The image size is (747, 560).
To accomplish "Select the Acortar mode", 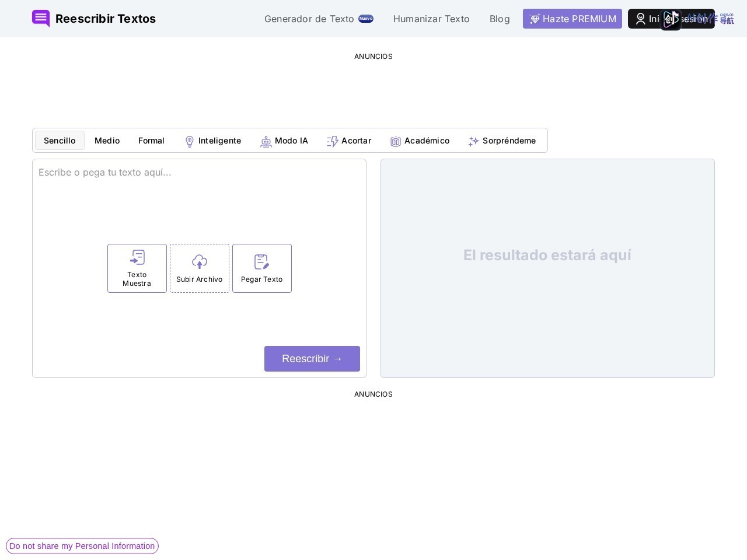I will (x=349, y=141).
